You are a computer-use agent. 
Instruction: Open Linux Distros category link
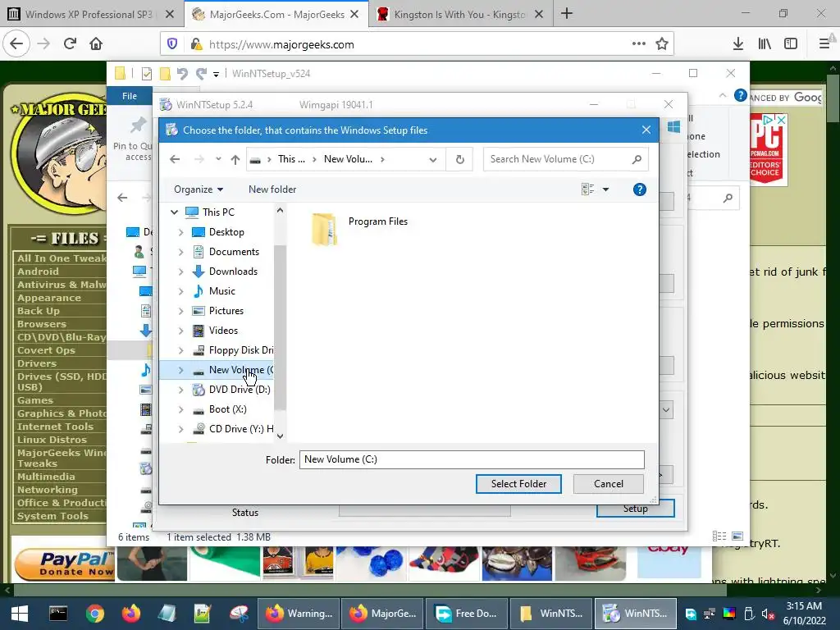tap(52, 440)
